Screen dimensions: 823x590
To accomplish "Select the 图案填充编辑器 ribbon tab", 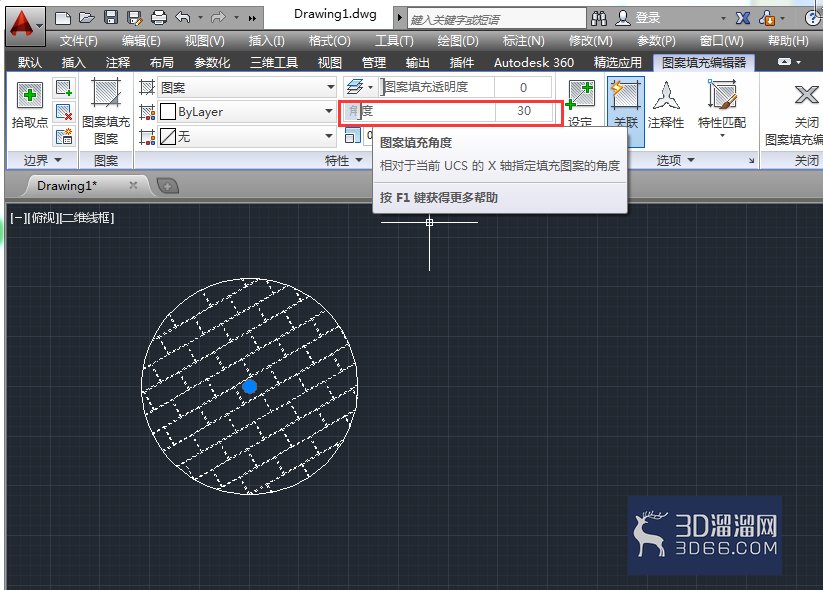I will (x=703, y=62).
